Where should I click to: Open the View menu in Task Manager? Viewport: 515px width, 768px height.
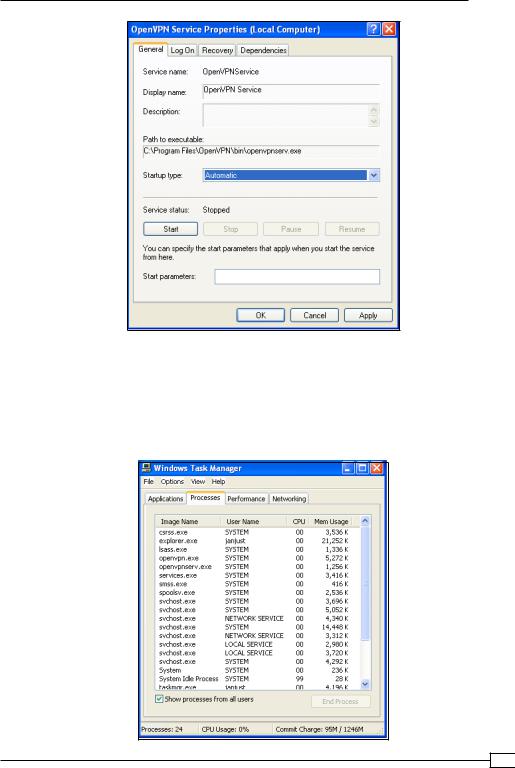(x=198, y=482)
